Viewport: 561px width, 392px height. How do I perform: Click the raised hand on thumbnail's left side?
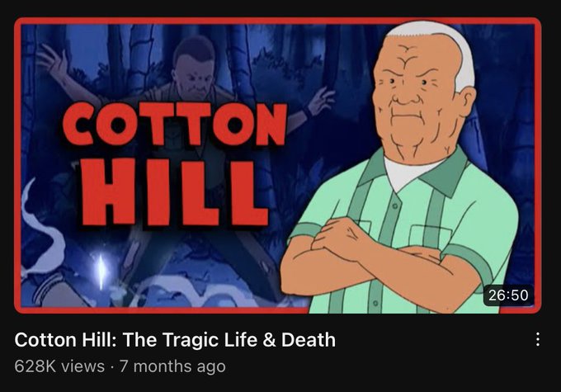tap(54, 61)
